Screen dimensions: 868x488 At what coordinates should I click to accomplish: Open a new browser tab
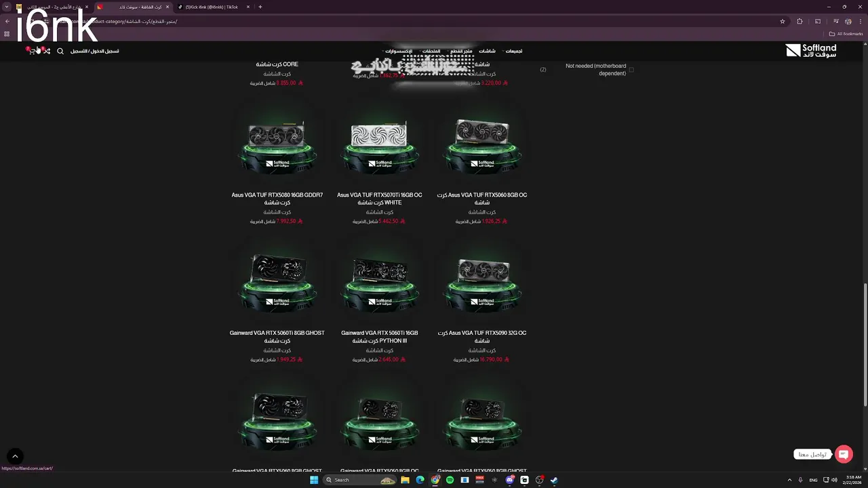pos(260,7)
